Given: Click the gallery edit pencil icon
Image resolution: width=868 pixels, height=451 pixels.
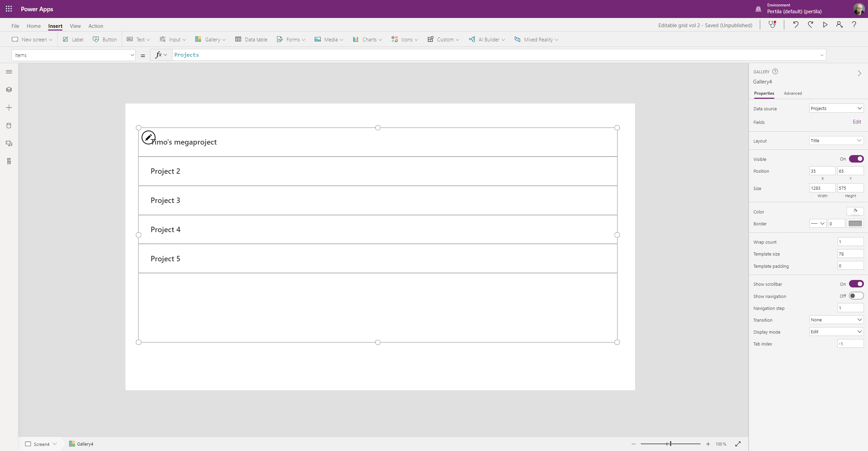Looking at the screenshot, I should click(148, 137).
